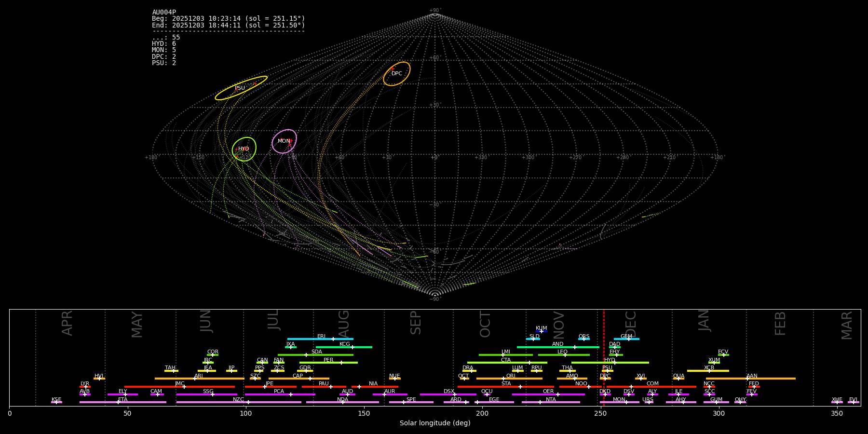Click the JMC shower label in the timeline
868x434 pixels.
[179, 384]
